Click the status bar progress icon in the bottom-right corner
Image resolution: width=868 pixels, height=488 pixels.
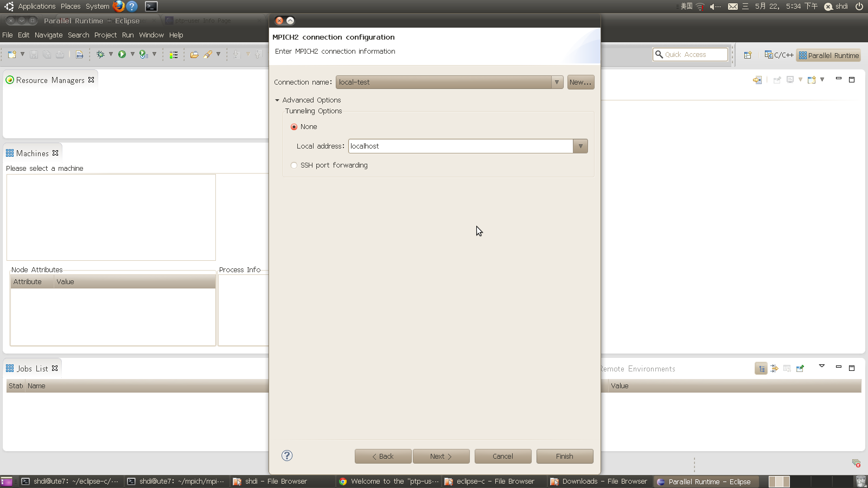point(856,463)
